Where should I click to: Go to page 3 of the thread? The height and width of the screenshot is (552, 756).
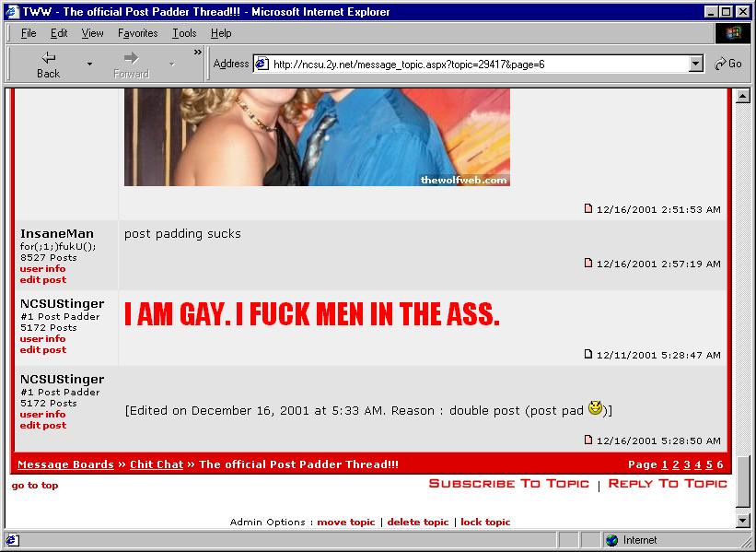point(686,464)
